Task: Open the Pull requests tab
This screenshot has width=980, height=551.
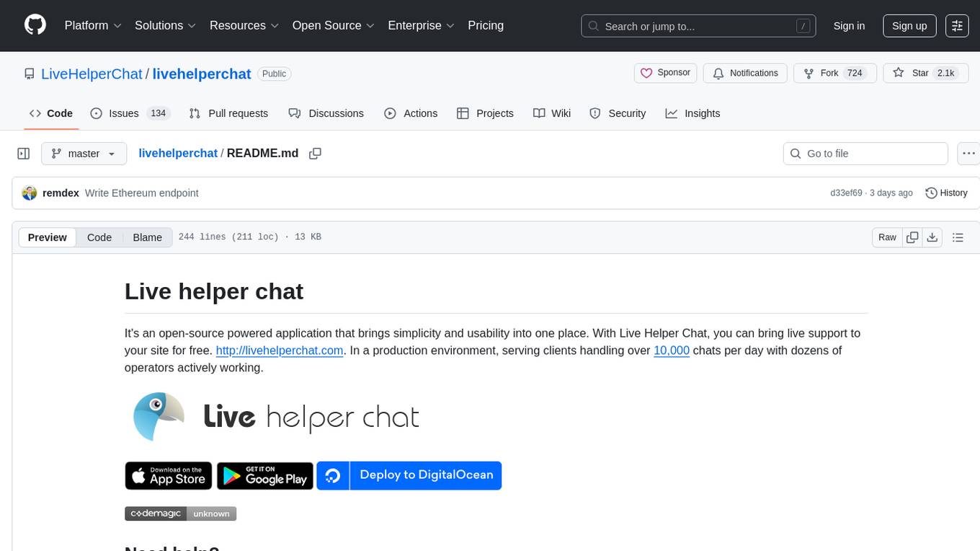Action: [228, 113]
